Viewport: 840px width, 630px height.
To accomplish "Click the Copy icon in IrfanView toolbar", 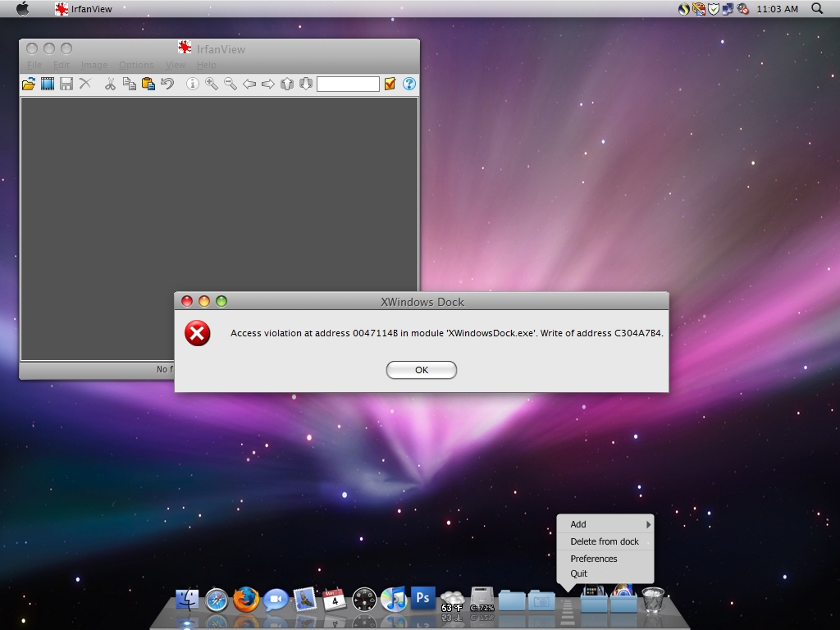I will (129, 84).
